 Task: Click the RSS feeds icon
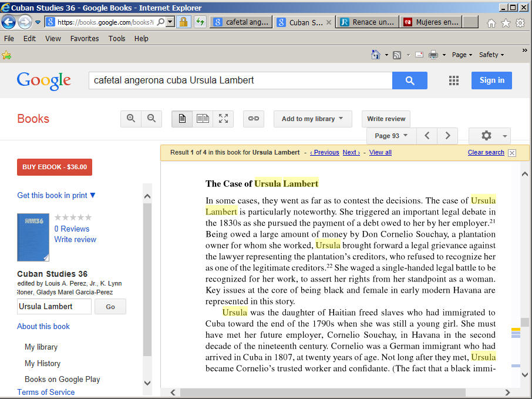396,55
